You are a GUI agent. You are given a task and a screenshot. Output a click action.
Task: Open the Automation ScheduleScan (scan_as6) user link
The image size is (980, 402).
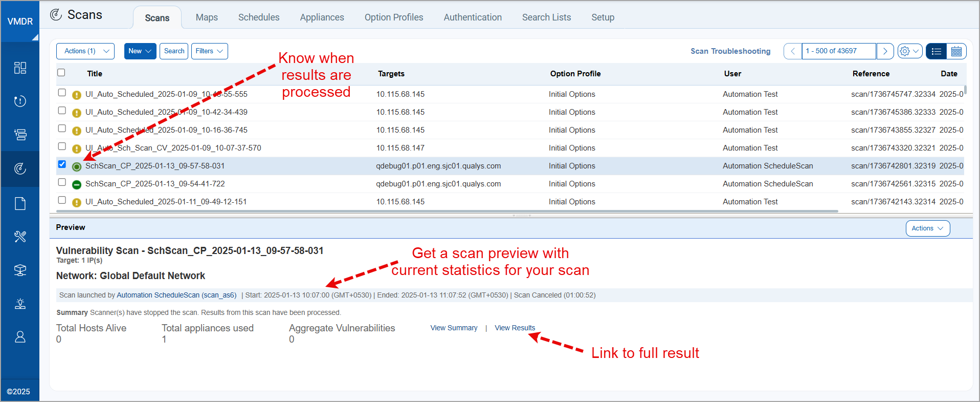[176, 295]
